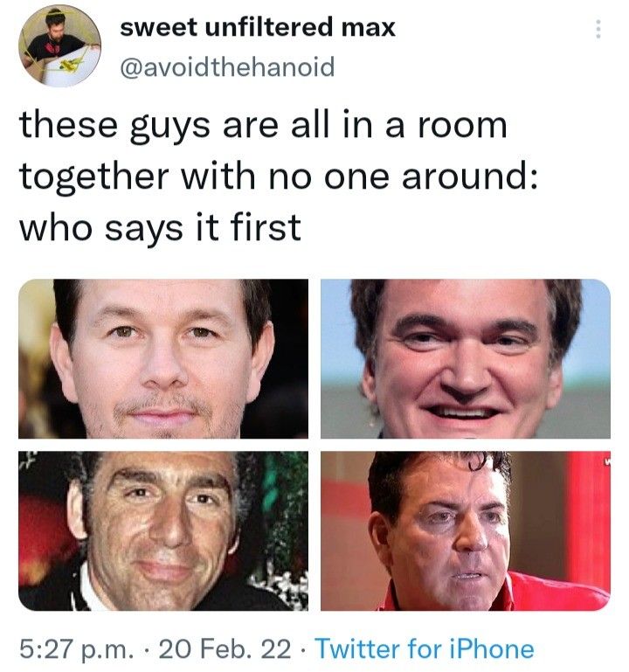Click the display name sweet unfiltered max
629x672 pixels.
[258, 27]
